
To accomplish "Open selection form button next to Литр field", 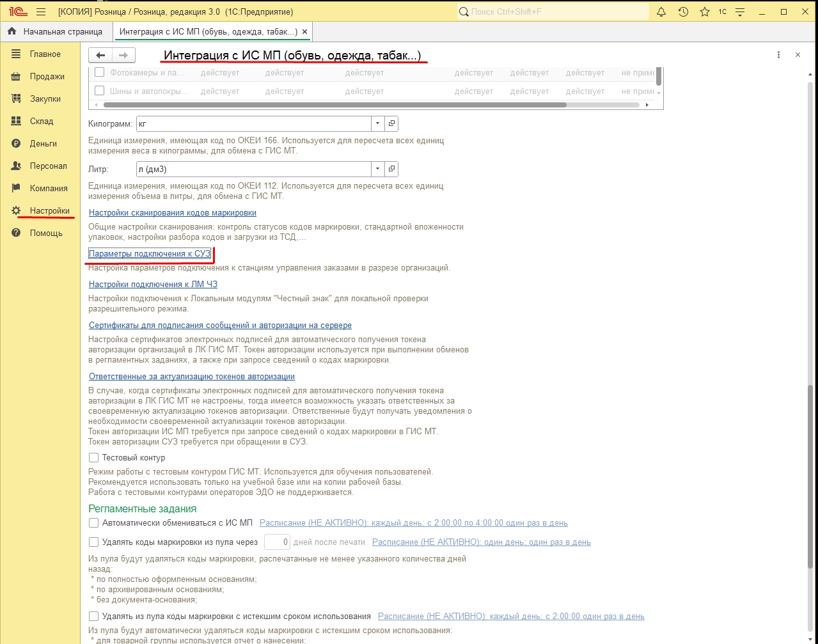I will [x=392, y=169].
